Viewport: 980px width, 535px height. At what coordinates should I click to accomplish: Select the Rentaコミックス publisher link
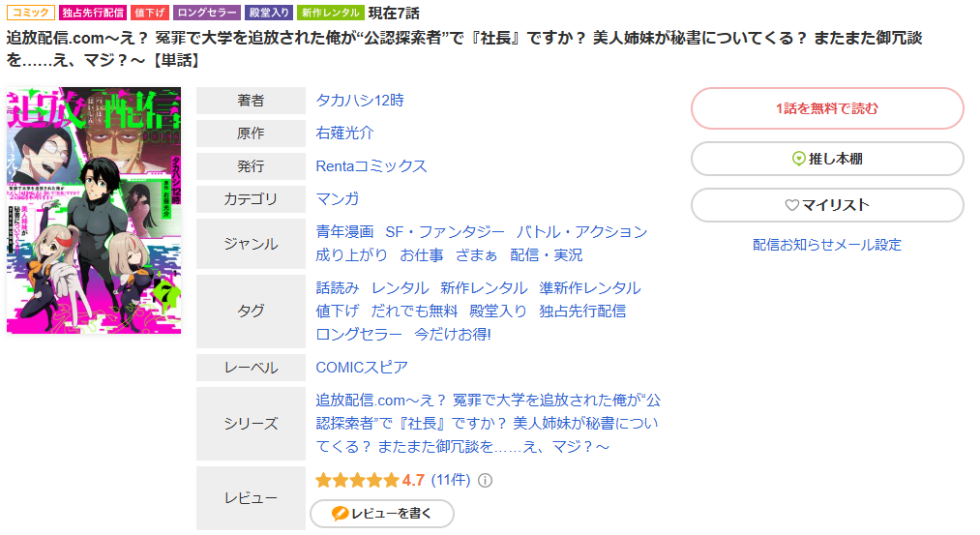371,166
